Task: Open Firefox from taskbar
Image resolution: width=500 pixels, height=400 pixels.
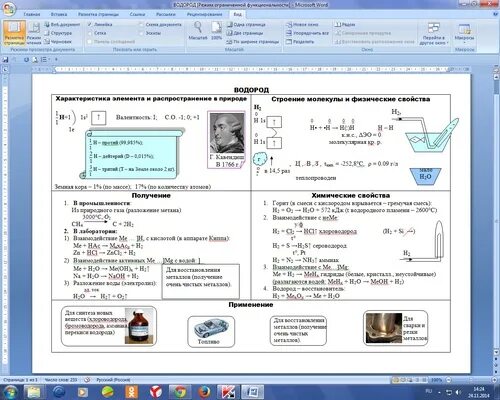Action: (204, 392)
